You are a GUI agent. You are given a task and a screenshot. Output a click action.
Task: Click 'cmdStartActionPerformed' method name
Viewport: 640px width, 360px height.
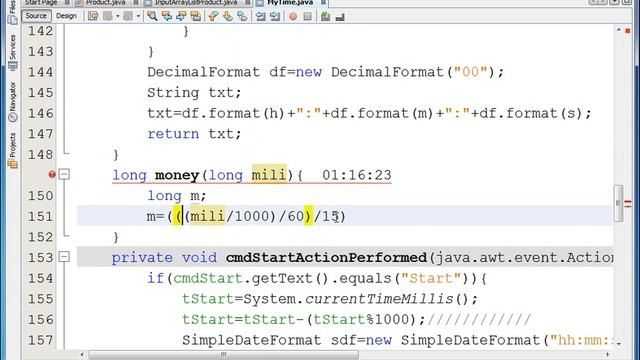(x=326, y=258)
